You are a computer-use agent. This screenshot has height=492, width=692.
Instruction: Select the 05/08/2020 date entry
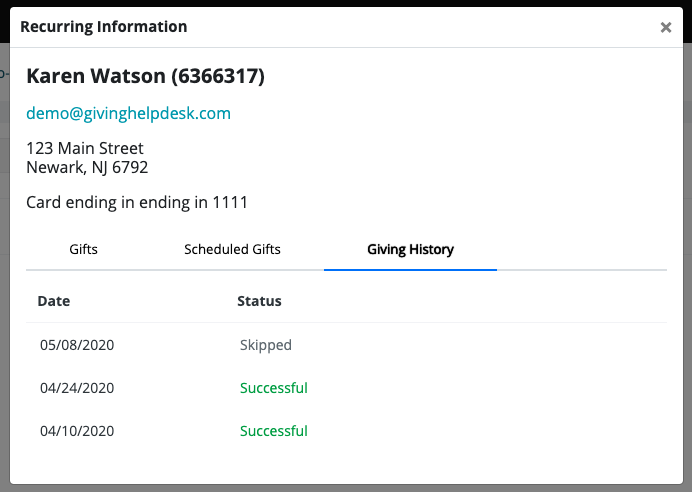pos(77,345)
